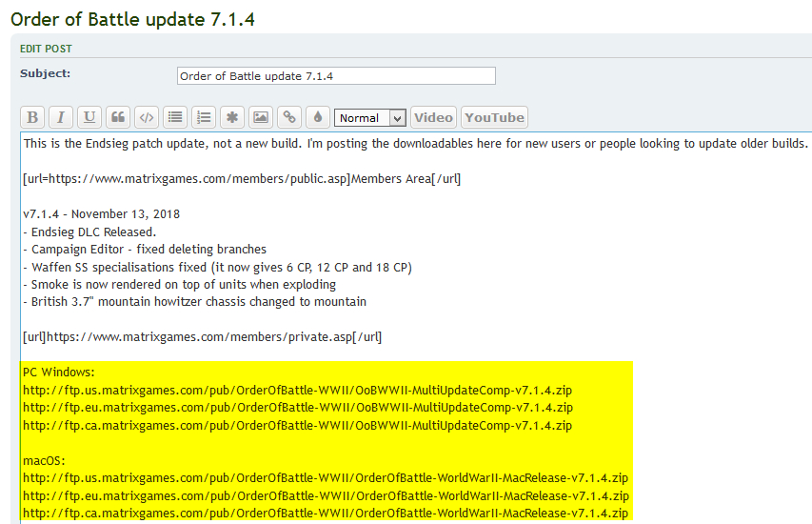Click the '- Endsieg DLC Released.' line
This screenshot has width=812, height=524.
tap(89, 232)
